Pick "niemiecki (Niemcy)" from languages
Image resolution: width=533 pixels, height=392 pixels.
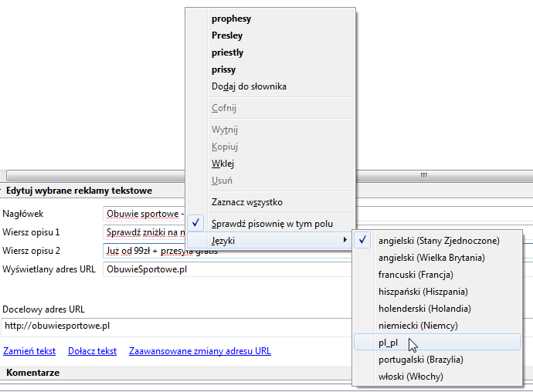[418, 326]
